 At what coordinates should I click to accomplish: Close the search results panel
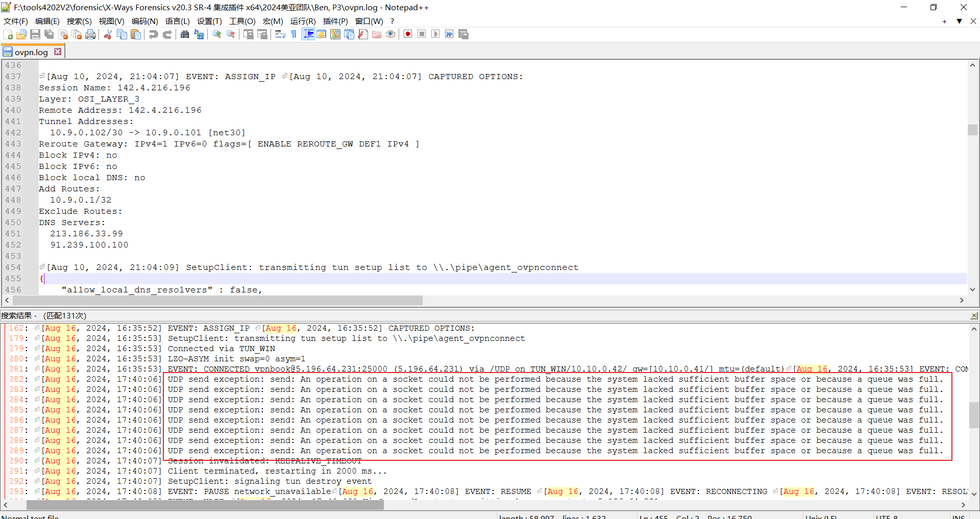(974, 316)
